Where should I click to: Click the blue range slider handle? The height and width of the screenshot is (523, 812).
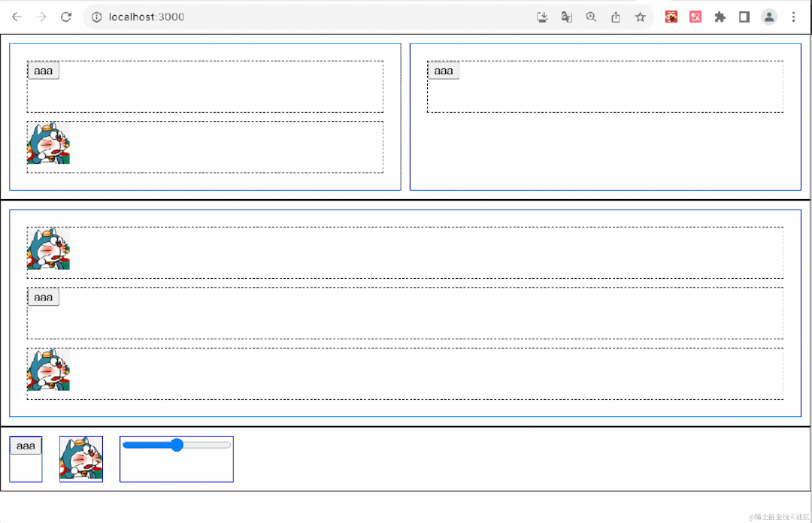[x=177, y=445]
